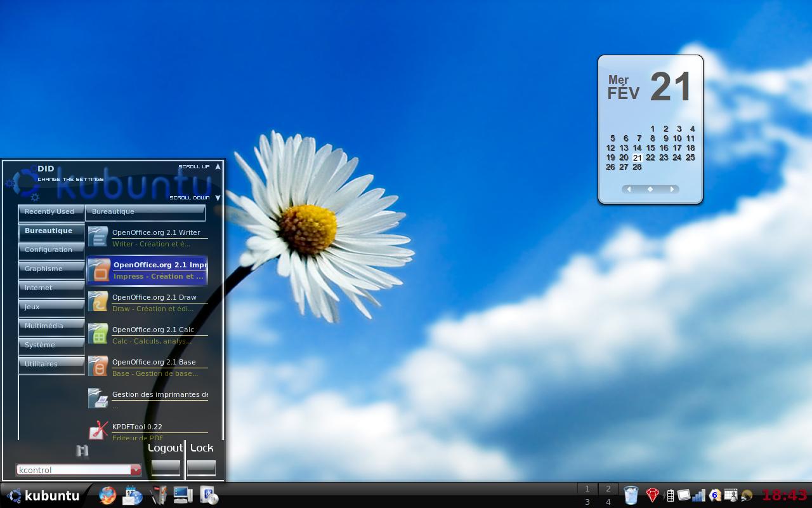Image resolution: width=812 pixels, height=508 pixels.
Task: Launch the OpenOffice.org 2.1 Draw icon
Action: [98, 302]
